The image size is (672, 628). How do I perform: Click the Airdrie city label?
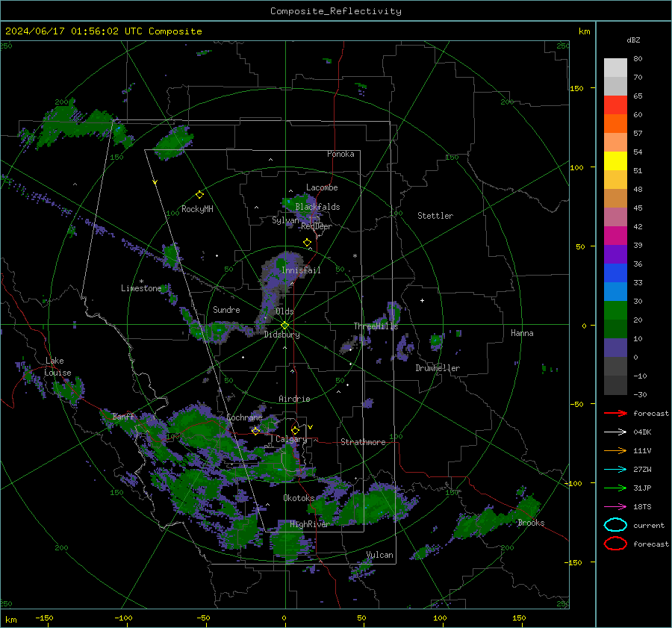(x=294, y=399)
